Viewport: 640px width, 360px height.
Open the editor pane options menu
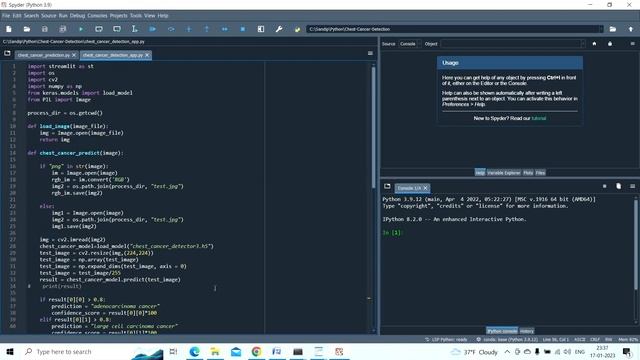370,53
